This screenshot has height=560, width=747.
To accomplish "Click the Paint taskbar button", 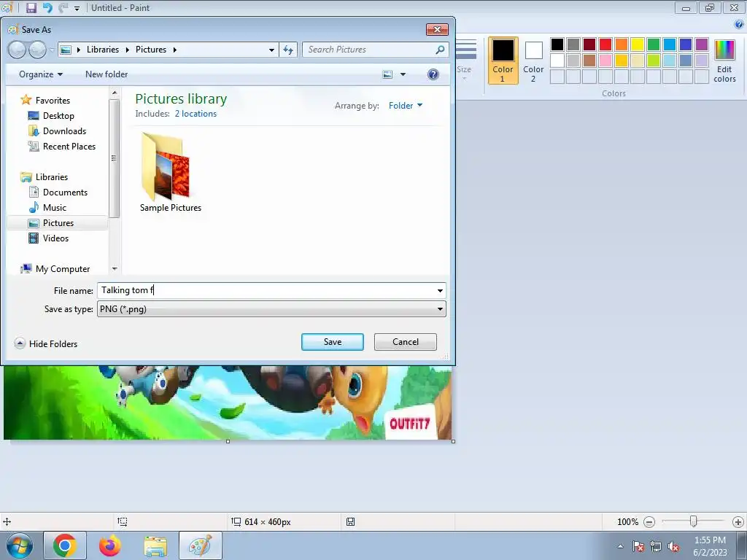I will tap(201, 545).
